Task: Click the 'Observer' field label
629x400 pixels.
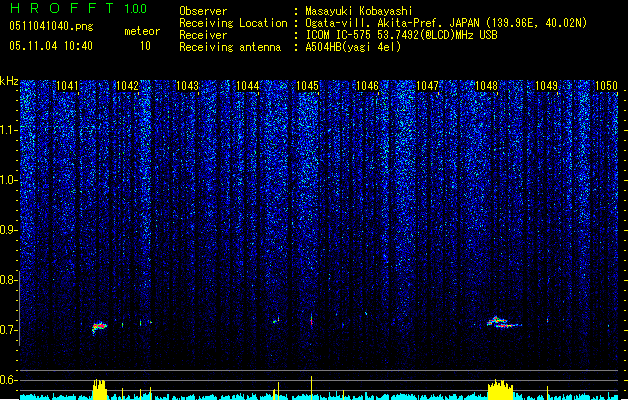Action: click(x=203, y=11)
